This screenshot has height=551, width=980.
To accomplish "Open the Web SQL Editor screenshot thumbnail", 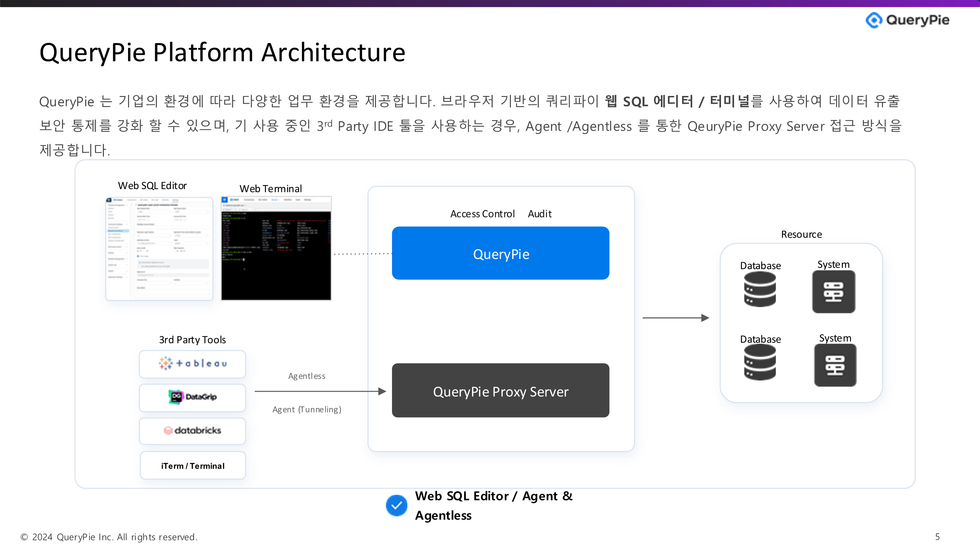I will tap(159, 249).
